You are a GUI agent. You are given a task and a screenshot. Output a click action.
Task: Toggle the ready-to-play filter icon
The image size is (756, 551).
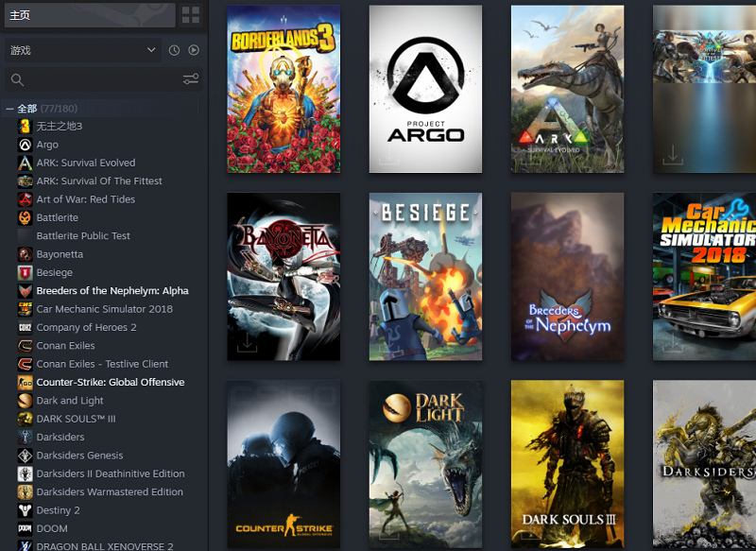coord(194,50)
